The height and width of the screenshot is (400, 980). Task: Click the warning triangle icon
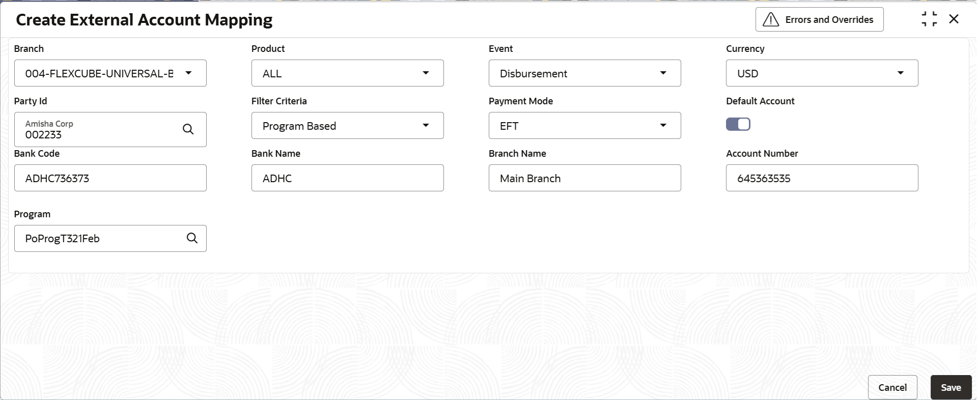pyautogui.click(x=771, y=20)
